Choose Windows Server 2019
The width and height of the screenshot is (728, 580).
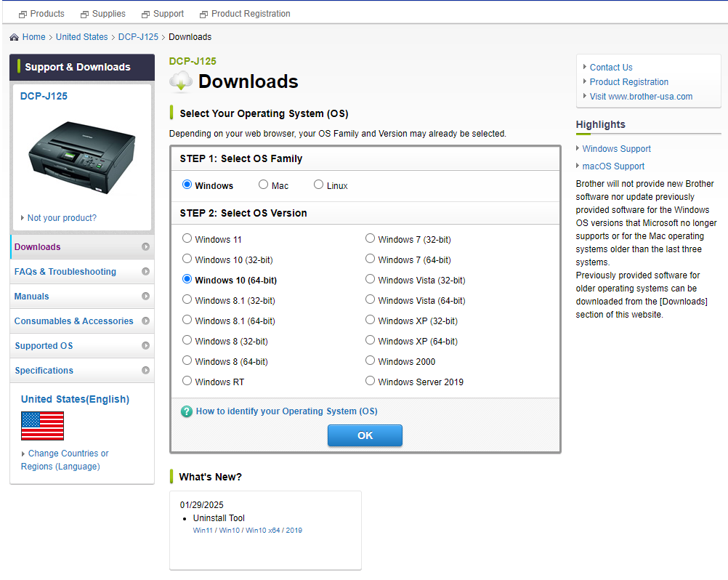[x=370, y=381]
